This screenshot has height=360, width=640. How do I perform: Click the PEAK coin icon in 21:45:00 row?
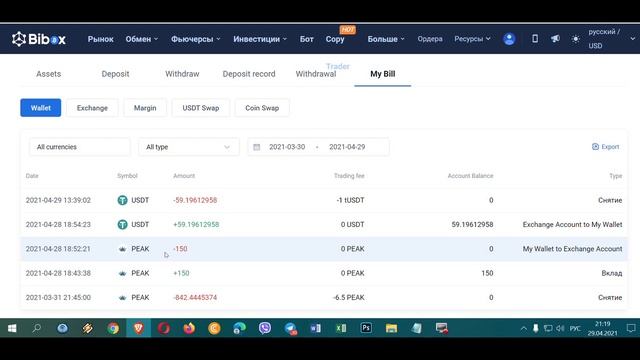pos(122,298)
